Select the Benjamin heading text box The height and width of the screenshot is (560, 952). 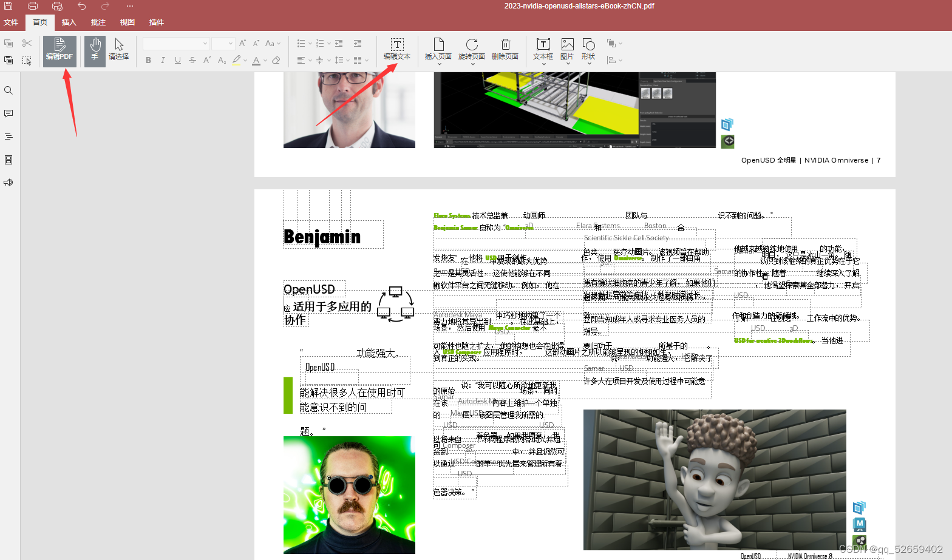coord(333,235)
